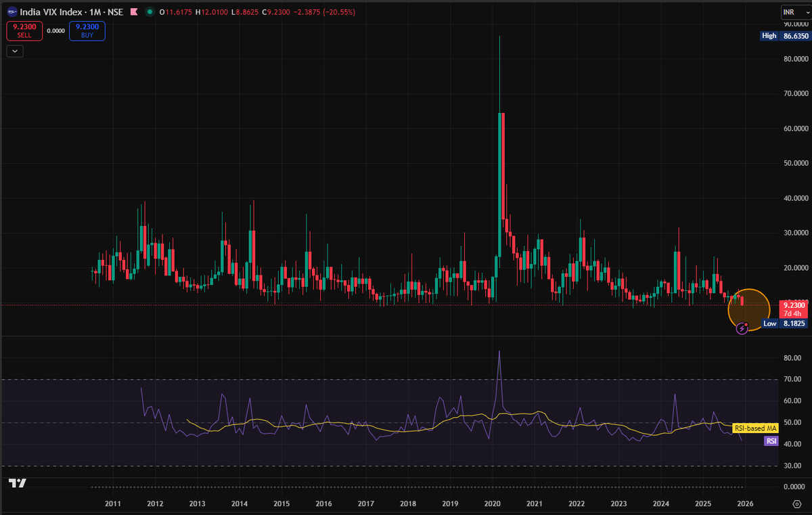Click the 2020 year on time axis
This screenshot has height=515, width=812.
pos(492,503)
